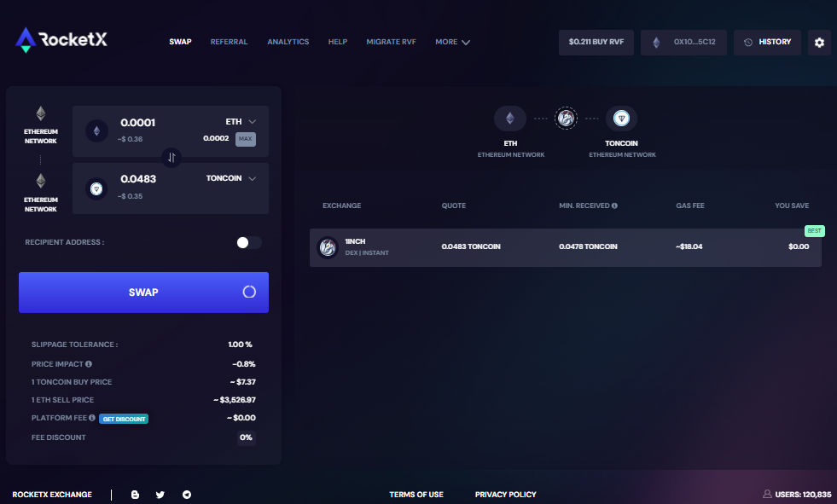This screenshot has height=504, width=837.
Task: Open the SWAP nav tab
Action: (180, 42)
